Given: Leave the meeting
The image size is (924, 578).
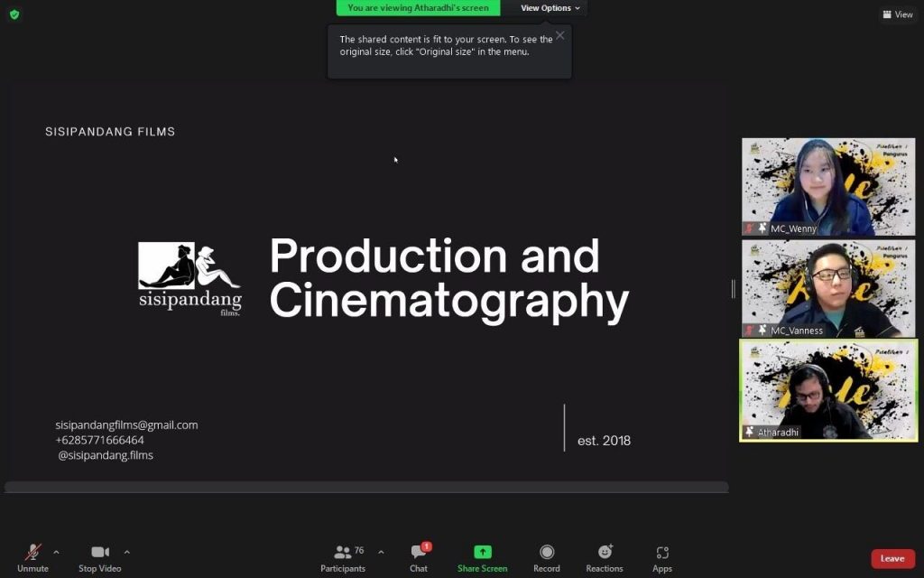Looking at the screenshot, I should [x=892, y=558].
